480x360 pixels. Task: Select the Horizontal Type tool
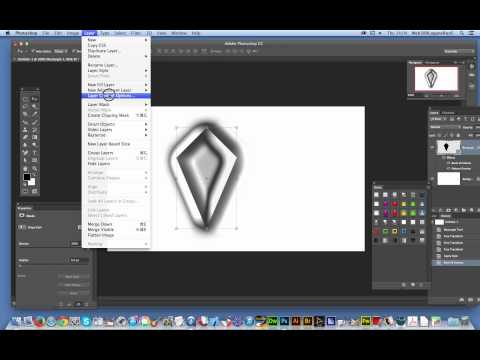(x=34, y=152)
